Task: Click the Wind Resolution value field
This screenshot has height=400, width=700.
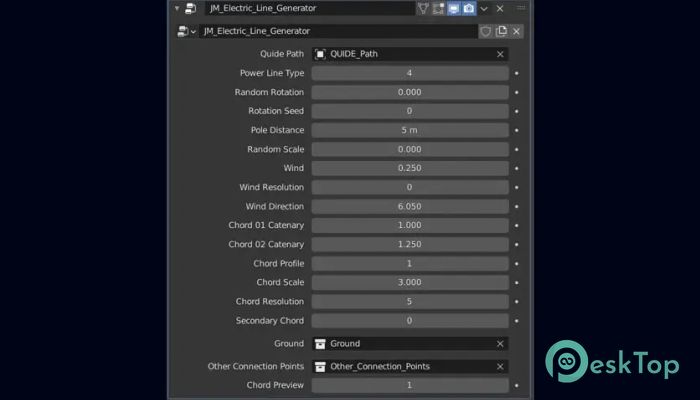Action: [x=410, y=188]
